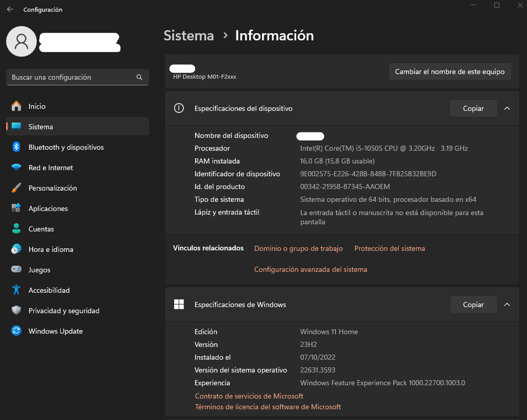Open Windows Update settings
The height and width of the screenshot is (420, 527).
[78, 331]
